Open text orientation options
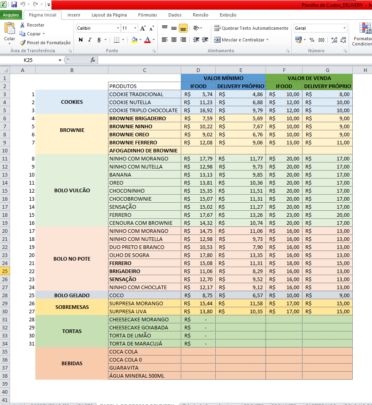Viewport: 372px width, 405px height. click(x=197, y=28)
